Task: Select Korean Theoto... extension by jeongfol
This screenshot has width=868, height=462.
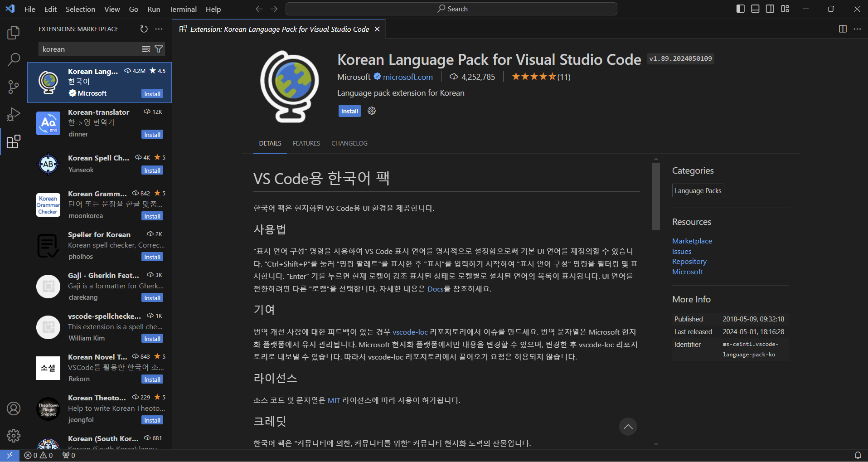Action: pos(100,409)
